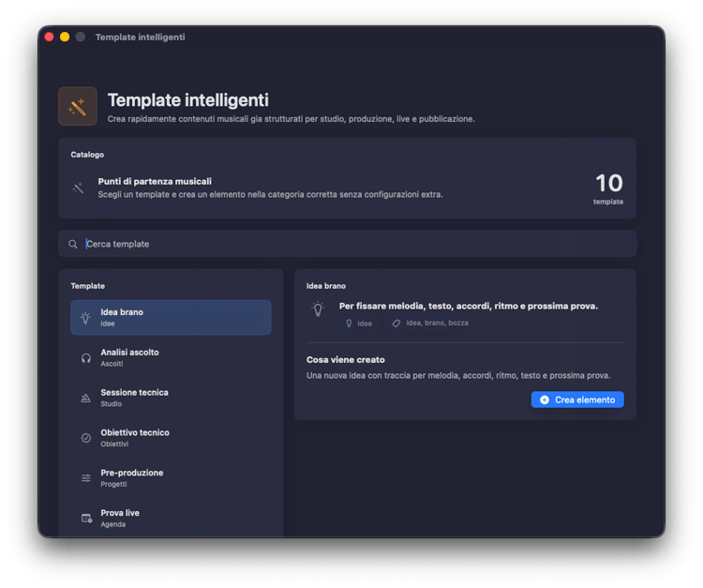Minimize the window with the yellow button
Image resolution: width=703 pixels, height=588 pixels.
pos(65,37)
